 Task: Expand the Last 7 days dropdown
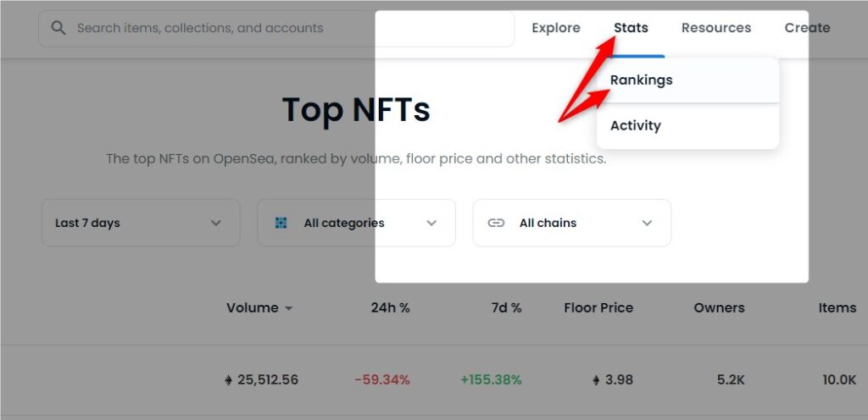pyautogui.click(x=141, y=224)
